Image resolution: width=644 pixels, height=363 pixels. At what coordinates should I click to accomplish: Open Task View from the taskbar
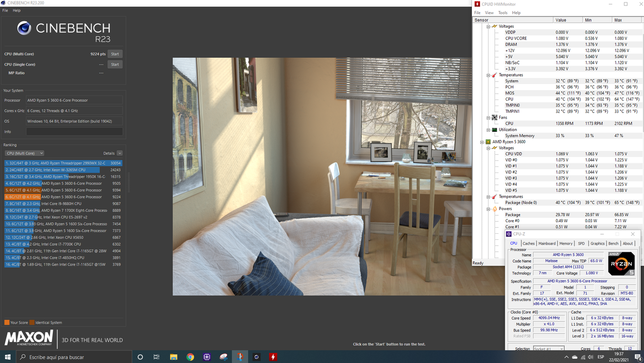(x=156, y=357)
